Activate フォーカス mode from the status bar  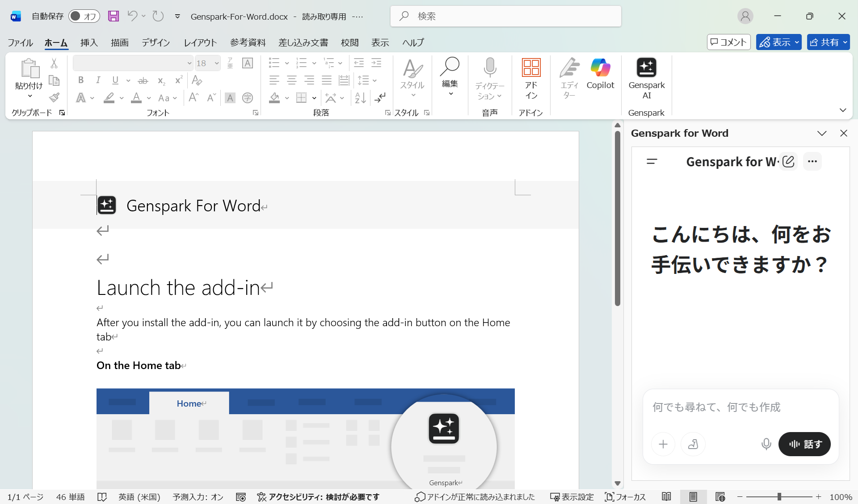click(x=625, y=496)
